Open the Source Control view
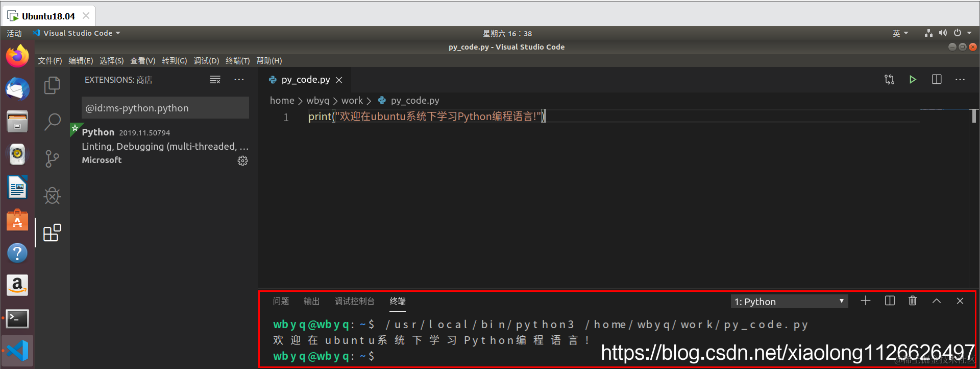Image resolution: width=980 pixels, height=369 pixels. click(x=52, y=158)
